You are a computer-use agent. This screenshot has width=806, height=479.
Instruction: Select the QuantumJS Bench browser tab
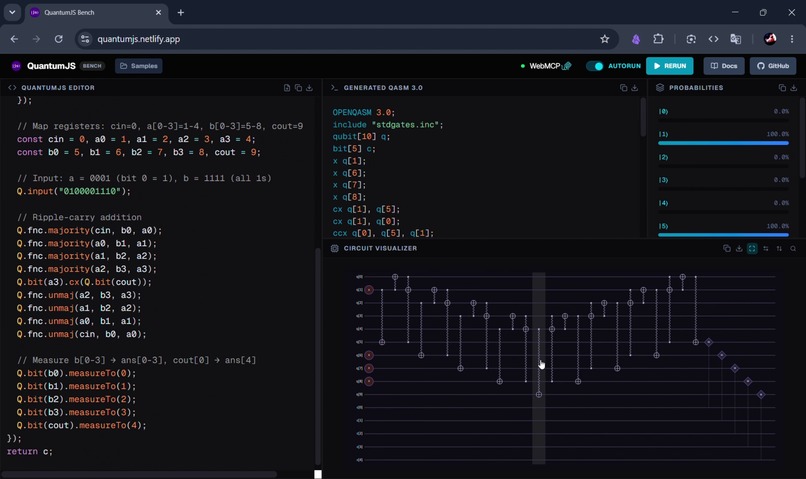97,12
